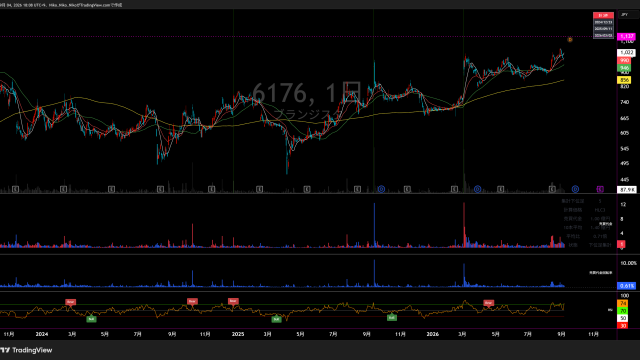Select the RSI Bear label near April 2026

click(488, 303)
